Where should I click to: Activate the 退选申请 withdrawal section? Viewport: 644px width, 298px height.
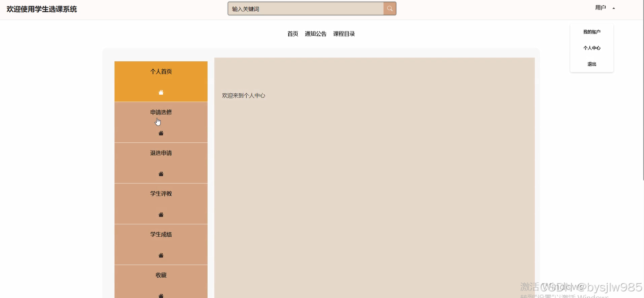[x=160, y=153]
